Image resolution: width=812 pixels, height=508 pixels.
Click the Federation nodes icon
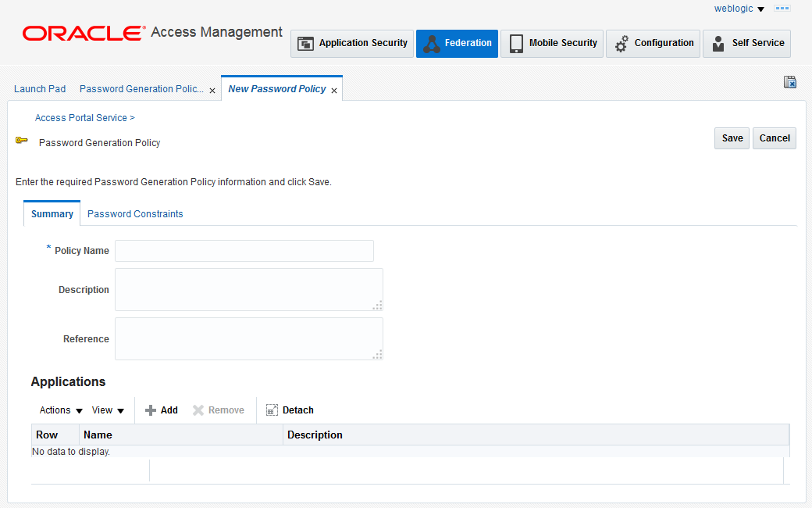click(431, 44)
